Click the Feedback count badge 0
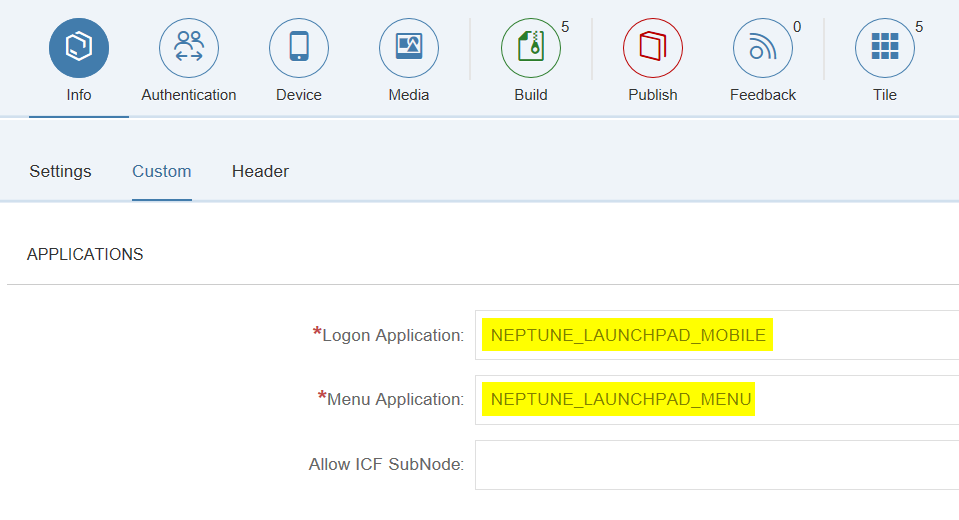959x520 pixels. click(x=797, y=27)
